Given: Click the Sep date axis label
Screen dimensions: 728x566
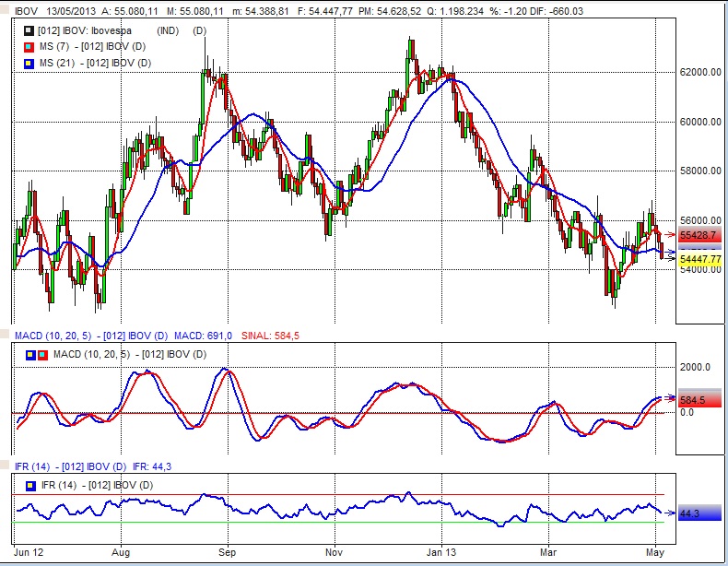Looking at the screenshot, I should point(229,553).
